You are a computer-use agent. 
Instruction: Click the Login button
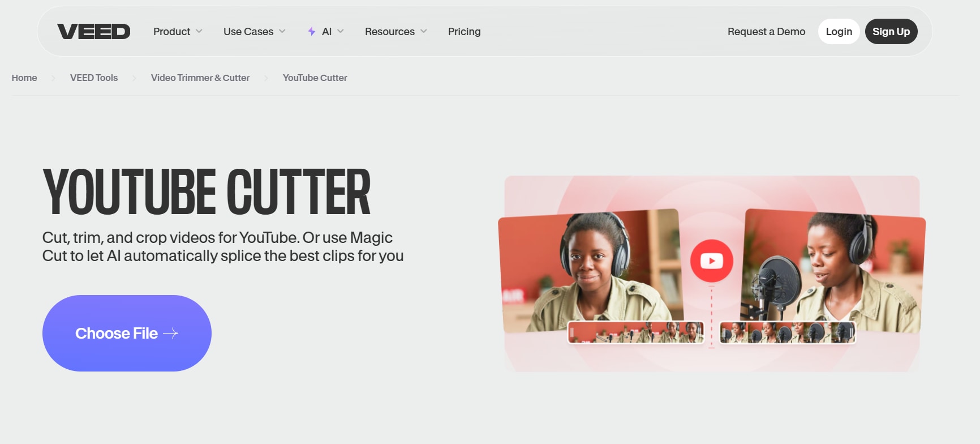[x=839, y=32]
